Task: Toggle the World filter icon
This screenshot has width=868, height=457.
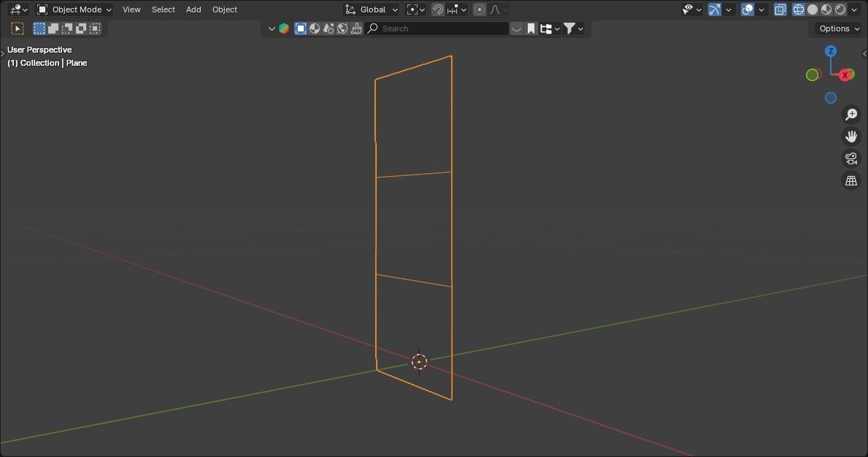Action: (x=342, y=28)
